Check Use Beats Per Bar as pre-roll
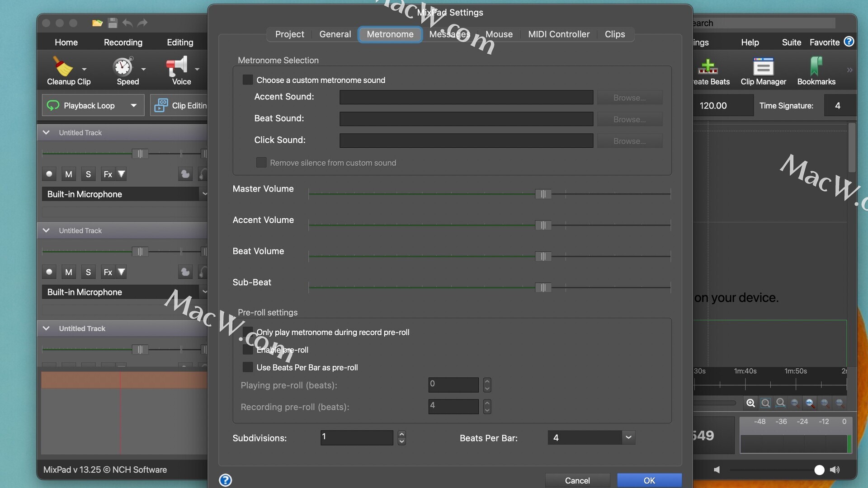The height and width of the screenshot is (488, 868). (x=248, y=367)
